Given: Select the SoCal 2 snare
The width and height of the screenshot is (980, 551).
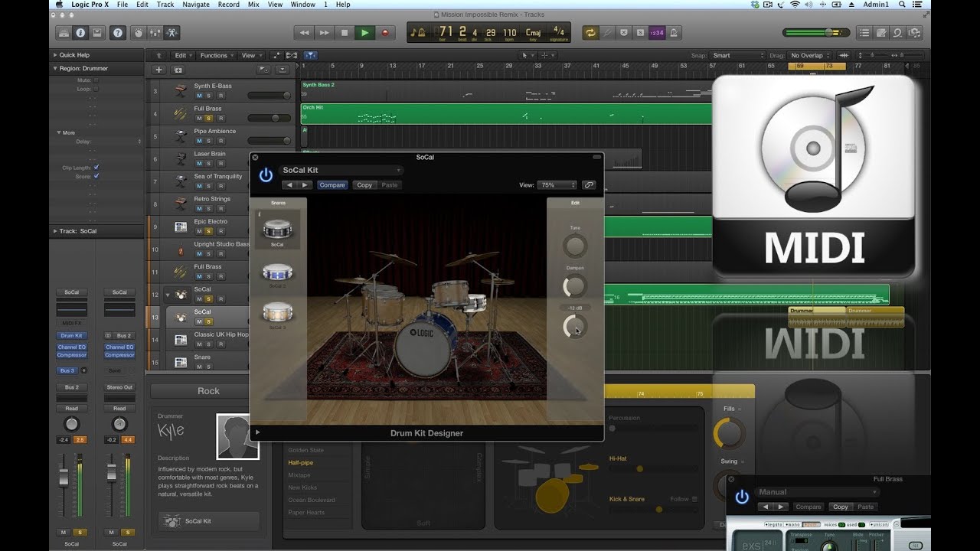Looking at the screenshot, I should click(277, 273).
